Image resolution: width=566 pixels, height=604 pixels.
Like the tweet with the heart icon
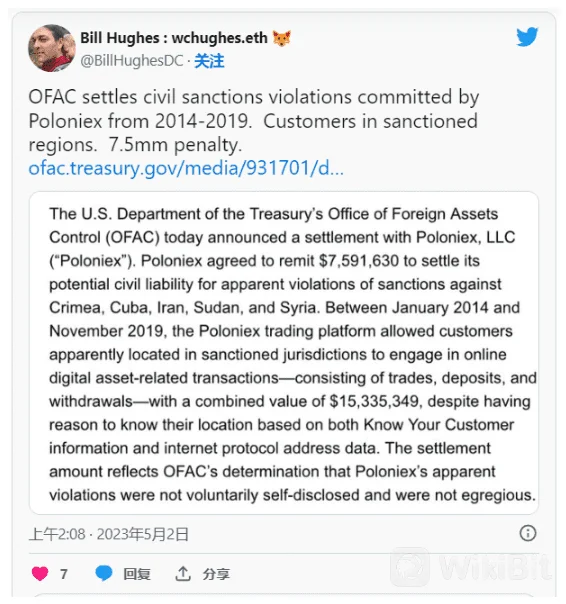pyautogui.click(x=40, y=574)
